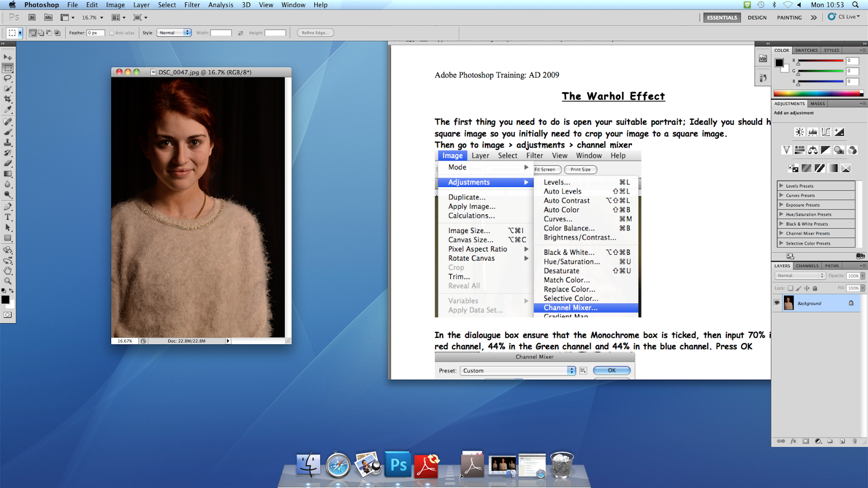The width and height of the screenshot is (868, 488).
Task: Switch to the Design workspace
Action: click(x=757, y=17)
